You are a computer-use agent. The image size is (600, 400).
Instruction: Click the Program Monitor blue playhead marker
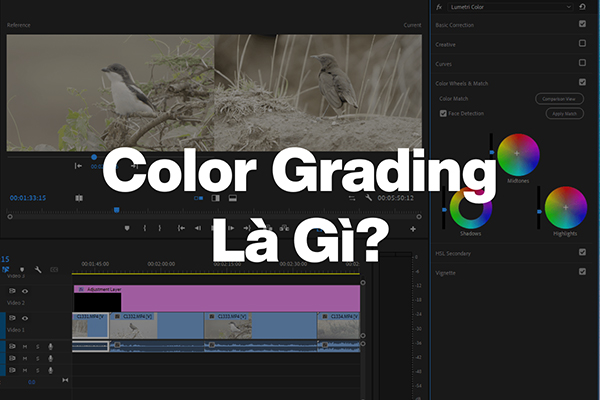click(116, 210)
